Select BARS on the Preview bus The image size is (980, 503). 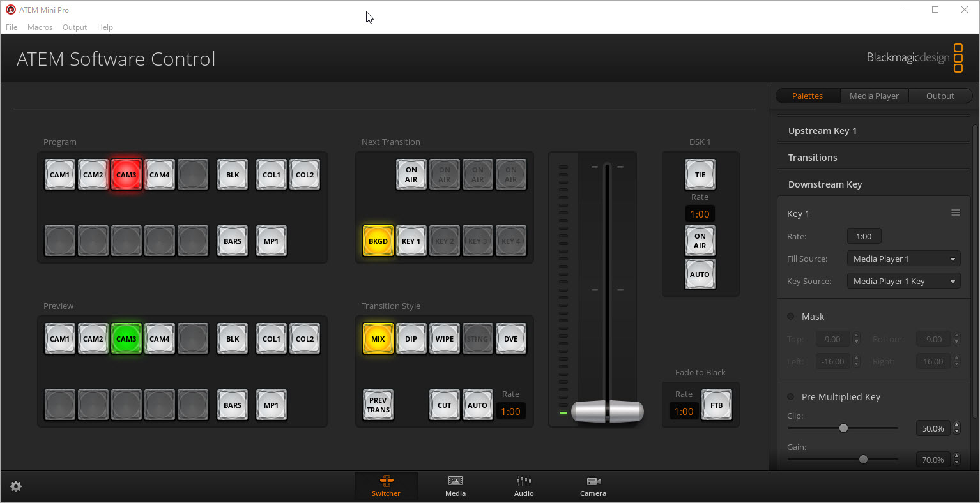[x=233, y=405]
